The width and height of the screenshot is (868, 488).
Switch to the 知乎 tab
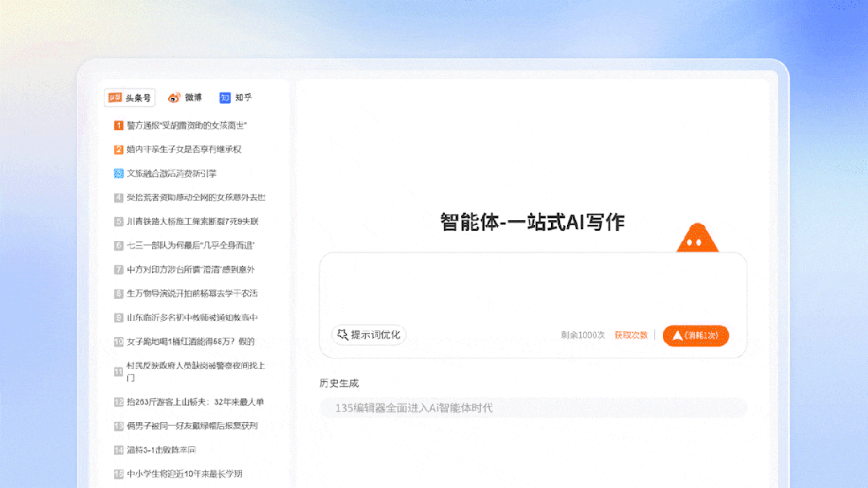click(x=236, y=98)
